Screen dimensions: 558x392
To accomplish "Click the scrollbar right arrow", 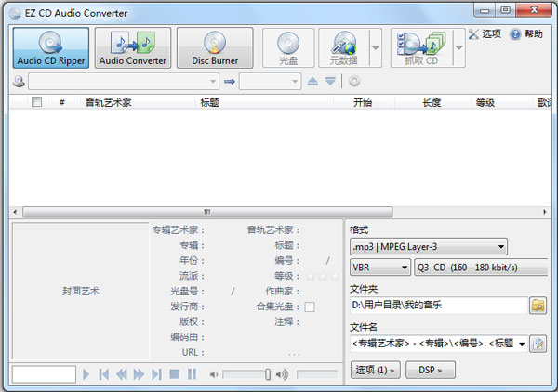I will (x=545, y=212).
